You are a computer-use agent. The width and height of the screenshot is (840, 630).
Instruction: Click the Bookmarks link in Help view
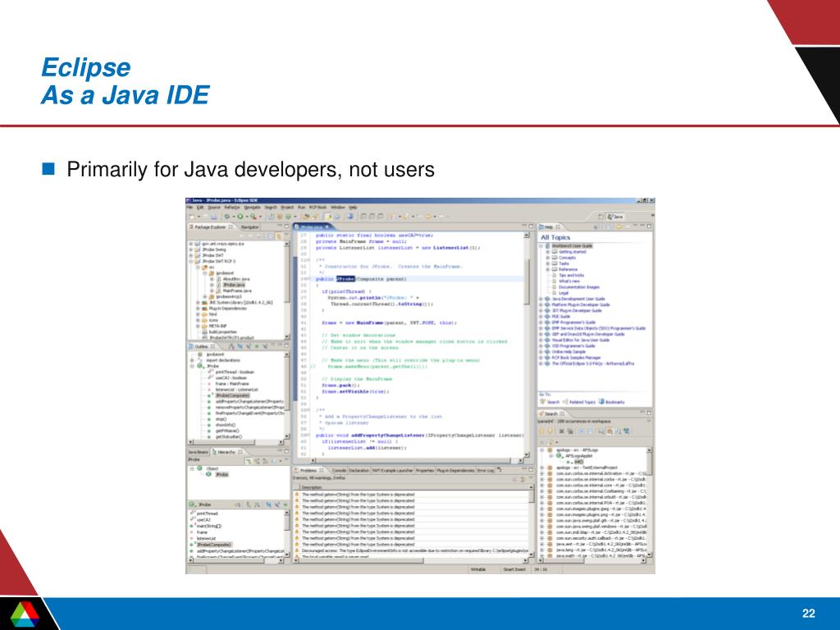click(x=615, y=402)
